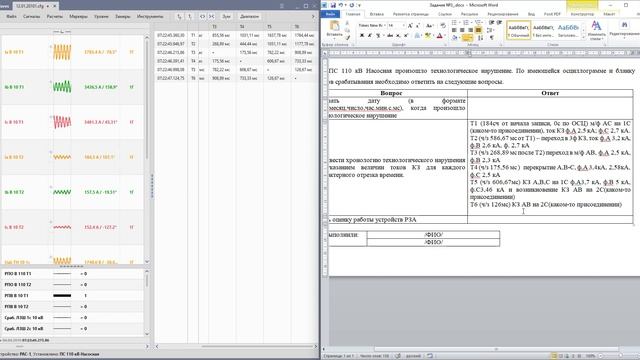Increase font size with Grow Font icon

click(x=410, y=25)
